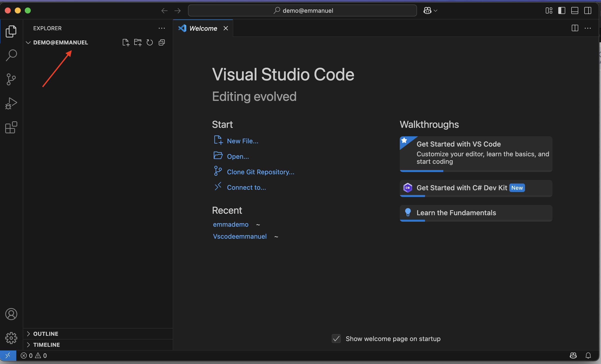Select the Welcome editor tab
The image size is (601, 364).
pyautogui.click(x=203, y=28)
